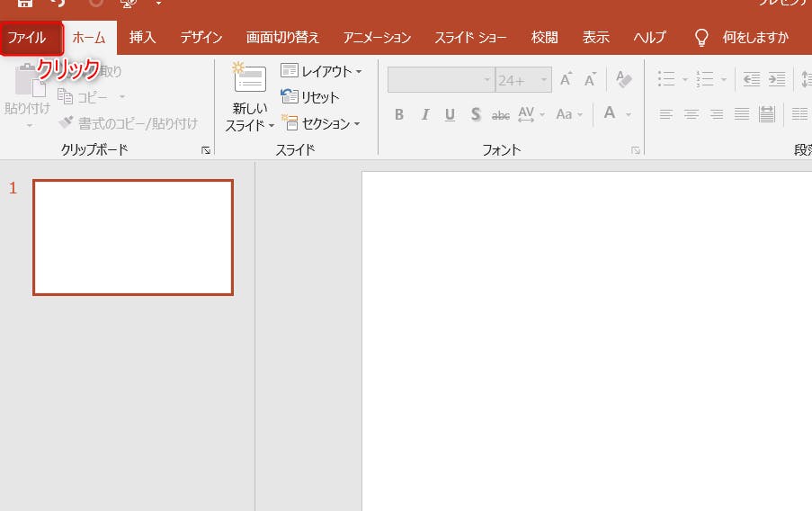
Task: Toggle italic formatting with I button
Action: click(x=424, y=114)
